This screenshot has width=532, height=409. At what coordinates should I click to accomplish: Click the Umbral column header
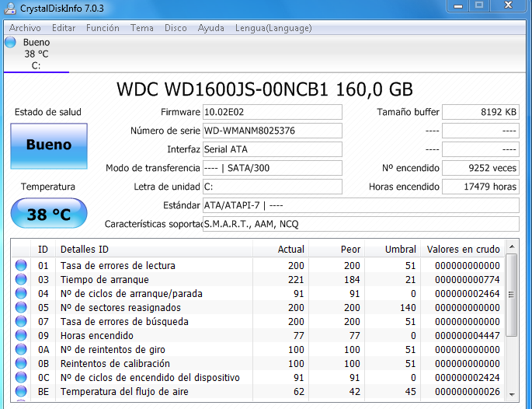tap(392, 250)
